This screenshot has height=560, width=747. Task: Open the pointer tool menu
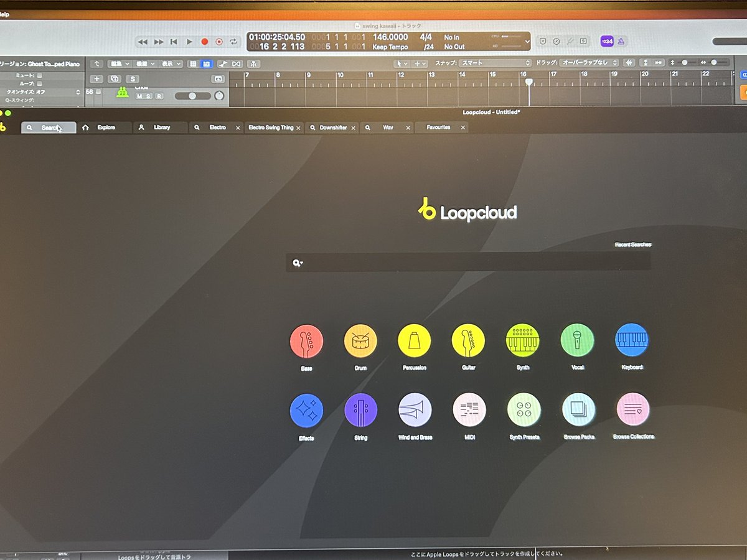pyautogui.click(x=402, y=63)
